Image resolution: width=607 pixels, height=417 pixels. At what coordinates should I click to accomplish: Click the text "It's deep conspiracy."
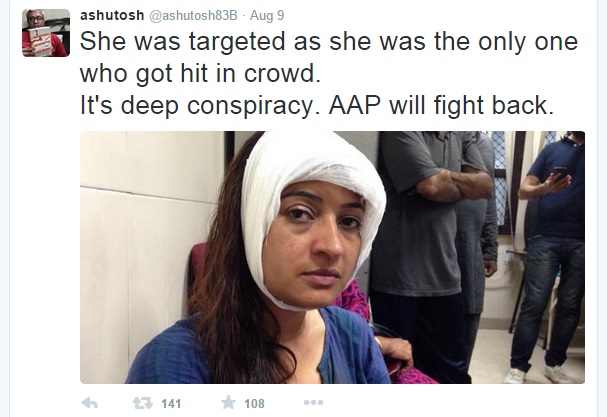click(202, 105)
